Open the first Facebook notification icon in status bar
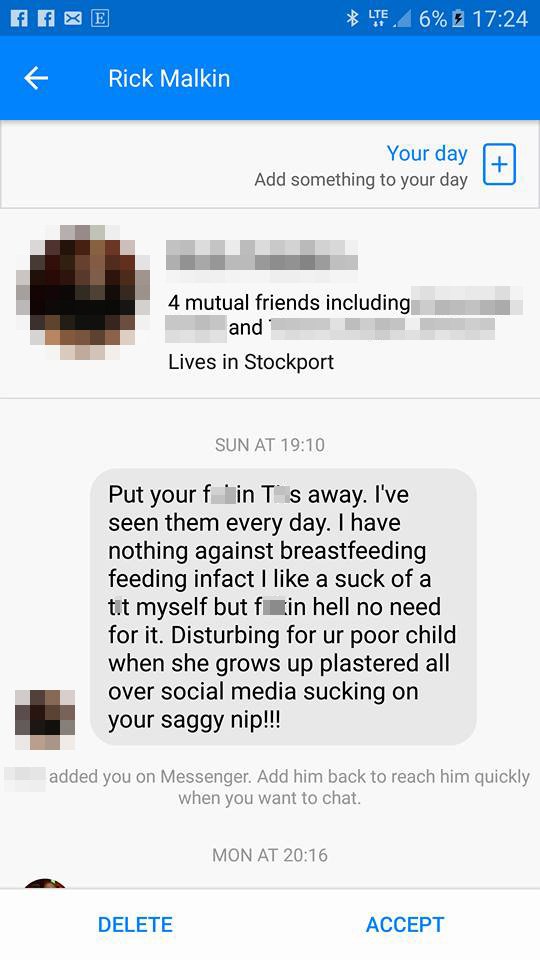540x960 pixels. (x=20, y=18)
